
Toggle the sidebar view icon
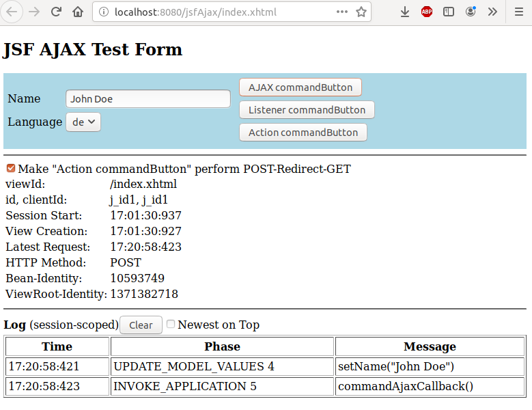449,12
